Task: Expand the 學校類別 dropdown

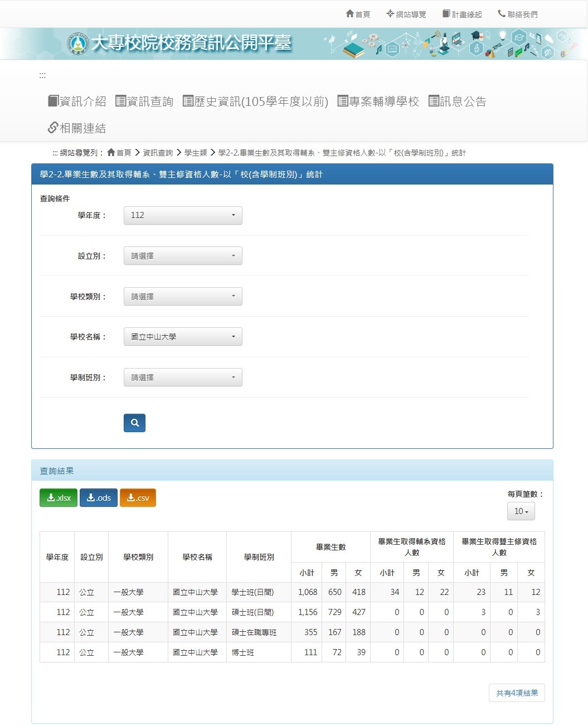Action: click(183, 297)
